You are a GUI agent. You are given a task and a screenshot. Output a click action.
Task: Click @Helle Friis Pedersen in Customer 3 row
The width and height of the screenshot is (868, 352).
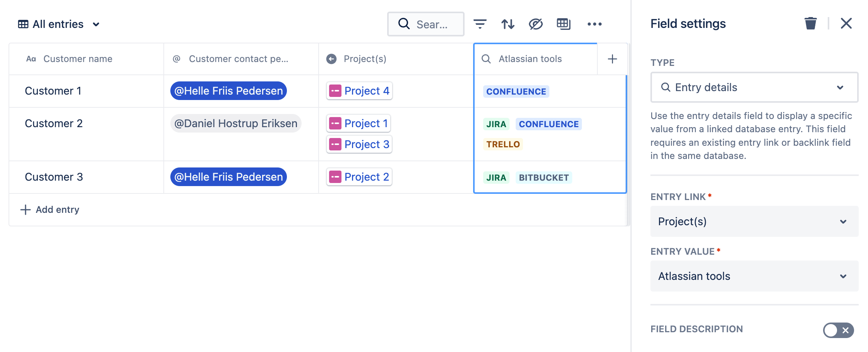point(228,177)
